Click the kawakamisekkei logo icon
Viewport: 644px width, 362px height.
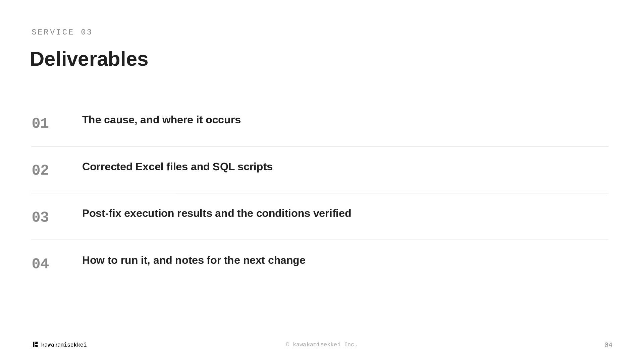[x=36, y=345]
